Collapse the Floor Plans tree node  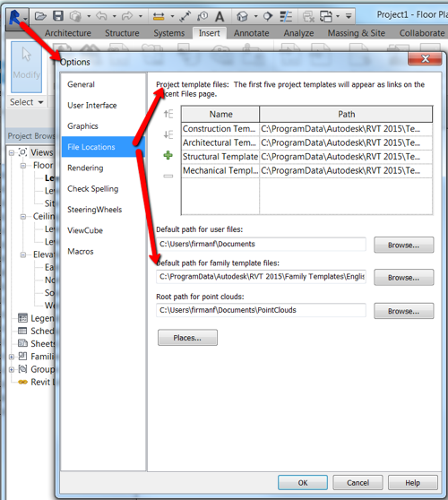(23, 166)
